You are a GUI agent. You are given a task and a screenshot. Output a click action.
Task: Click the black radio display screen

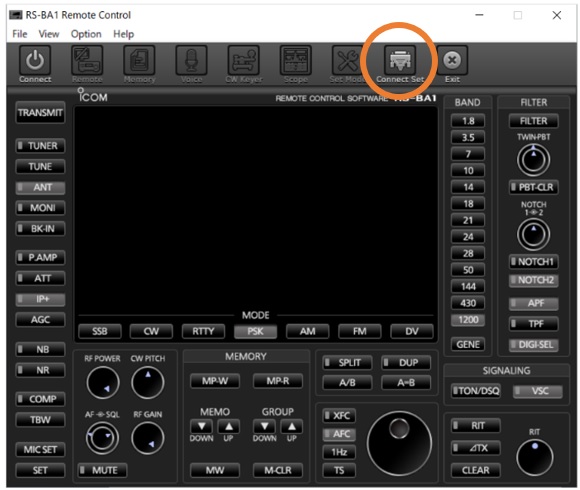[x=256, y=209]
